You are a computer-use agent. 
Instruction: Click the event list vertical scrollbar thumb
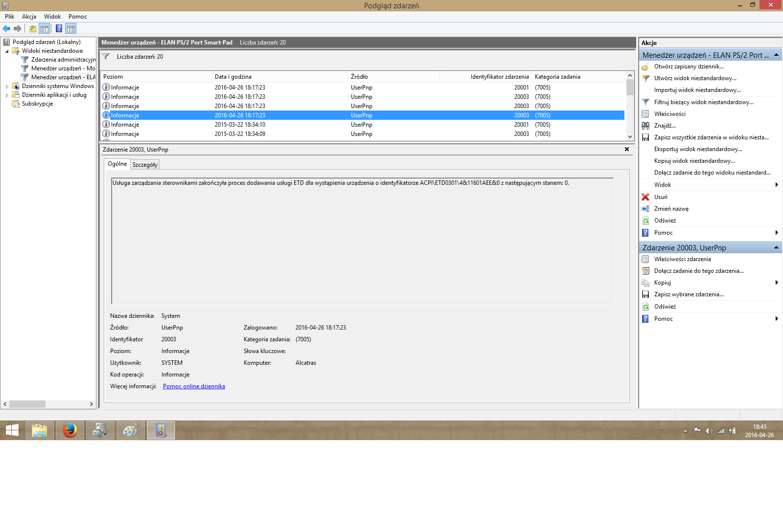pyautogui.click(x=630, y=88)
